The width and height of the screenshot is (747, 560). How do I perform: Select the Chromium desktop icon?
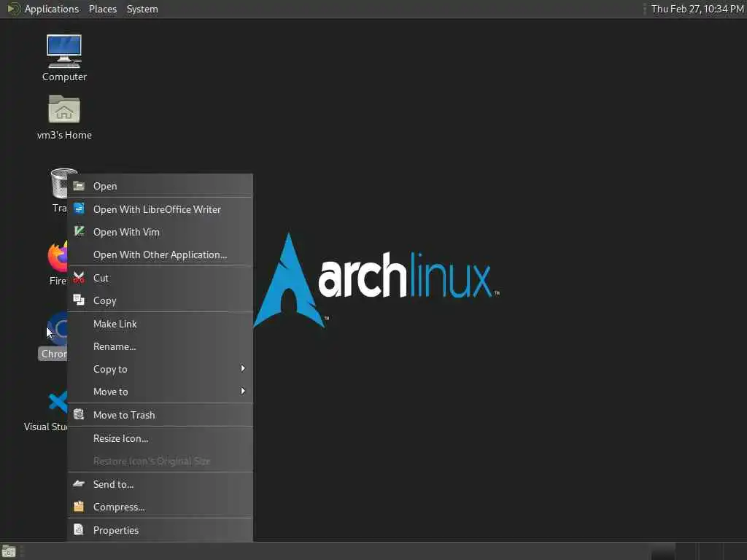pyautogui.click(x=57, y=329)
